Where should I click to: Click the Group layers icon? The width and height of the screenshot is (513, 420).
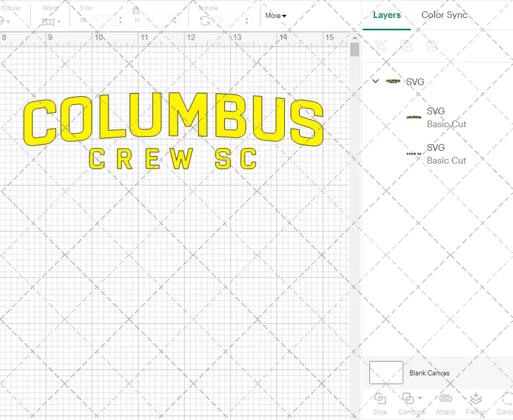click(381, 46)
